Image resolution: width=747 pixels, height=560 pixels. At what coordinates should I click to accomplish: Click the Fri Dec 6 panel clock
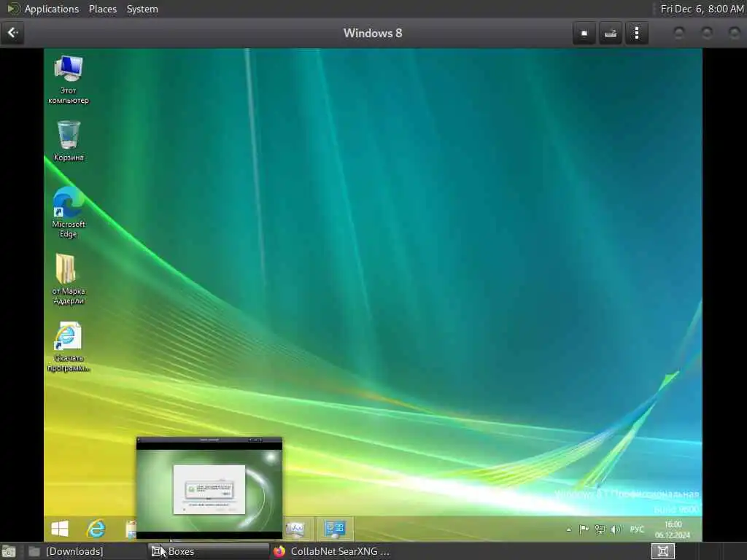[702, 9]
